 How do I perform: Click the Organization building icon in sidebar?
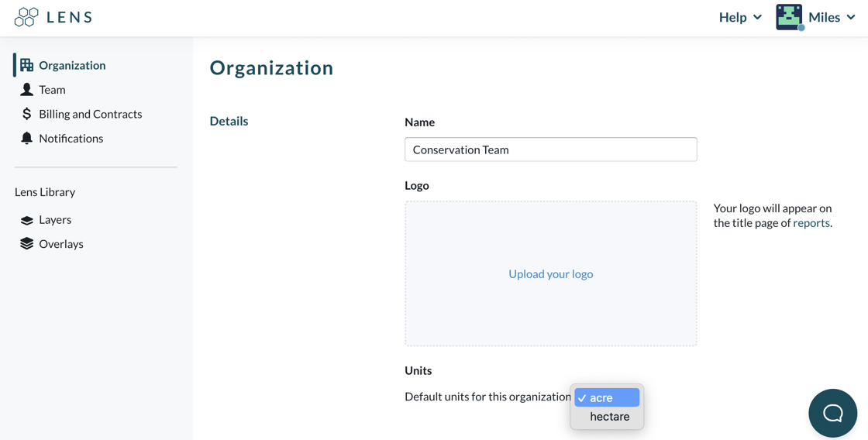tap(26, 65)
